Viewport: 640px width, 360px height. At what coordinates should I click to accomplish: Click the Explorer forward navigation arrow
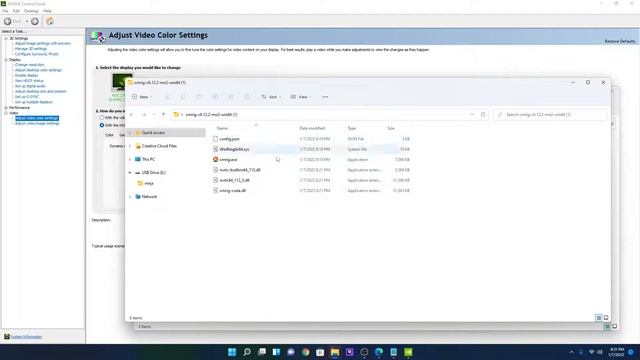tap(144, 115)
